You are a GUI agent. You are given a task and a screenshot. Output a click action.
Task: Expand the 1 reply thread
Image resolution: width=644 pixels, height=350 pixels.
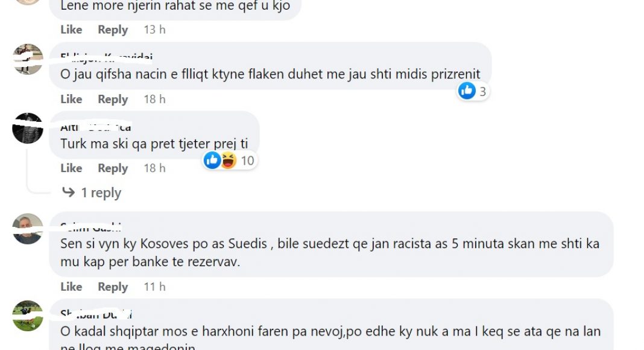pyautogui.click(x=101, y=192)
